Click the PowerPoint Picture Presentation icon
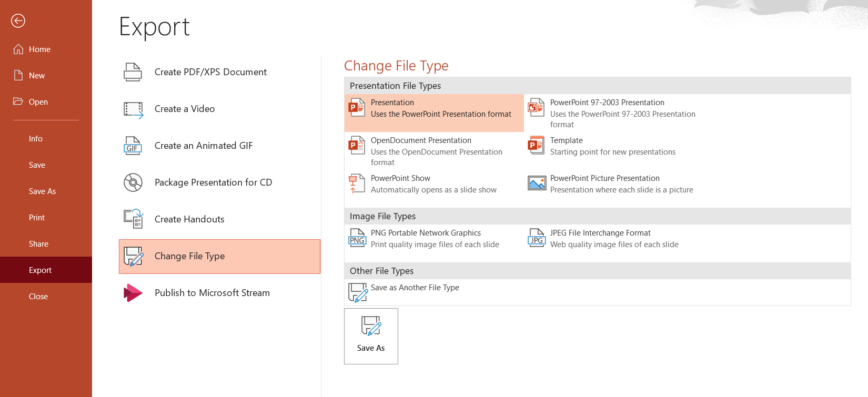 coord(537,184)
